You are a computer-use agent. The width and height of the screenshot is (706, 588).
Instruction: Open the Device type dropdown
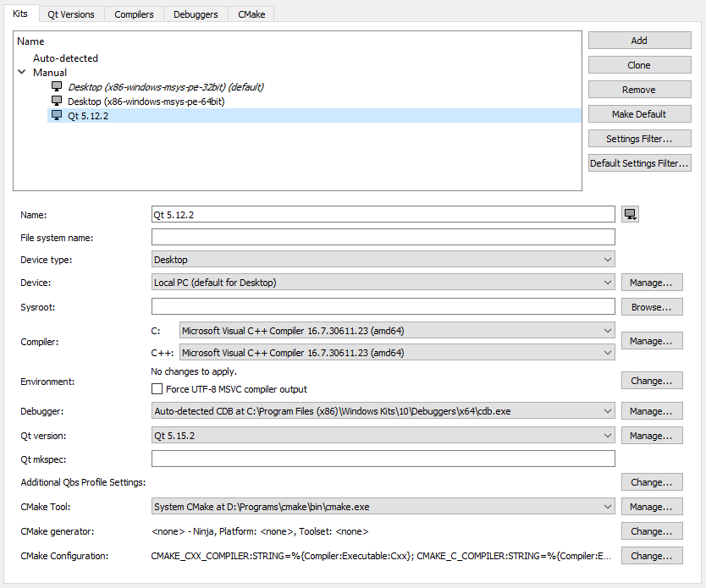[383, 260]
